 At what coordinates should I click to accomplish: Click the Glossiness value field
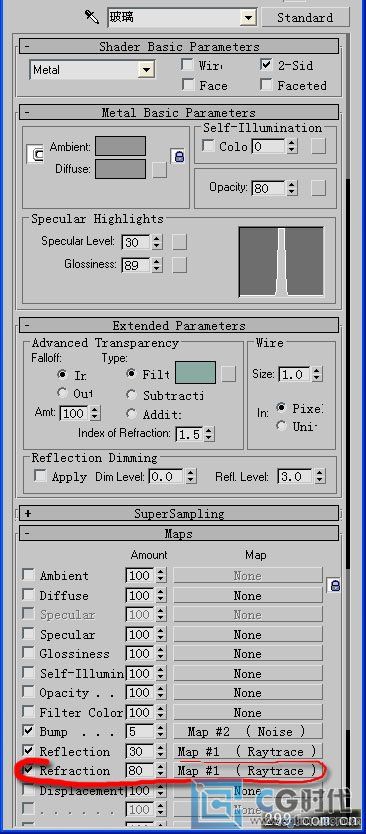pos(136,264)
